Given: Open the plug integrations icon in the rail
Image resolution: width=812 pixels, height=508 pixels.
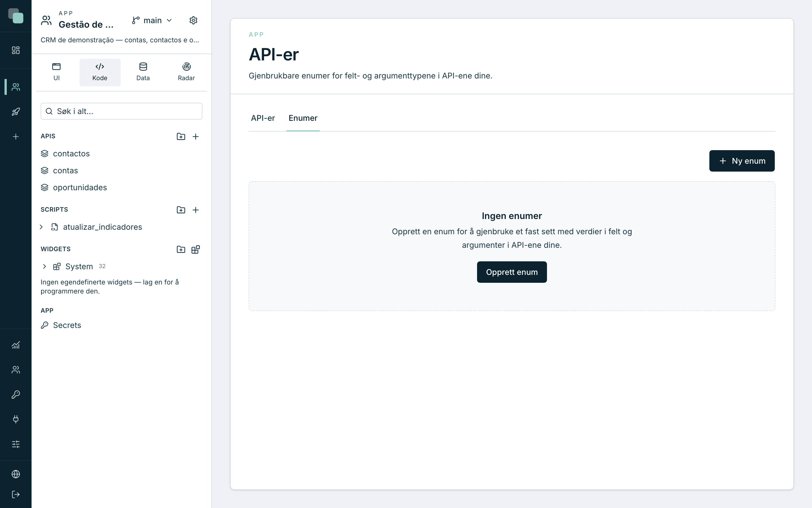Looking at the screenshot, I should [x=16, y=419].
